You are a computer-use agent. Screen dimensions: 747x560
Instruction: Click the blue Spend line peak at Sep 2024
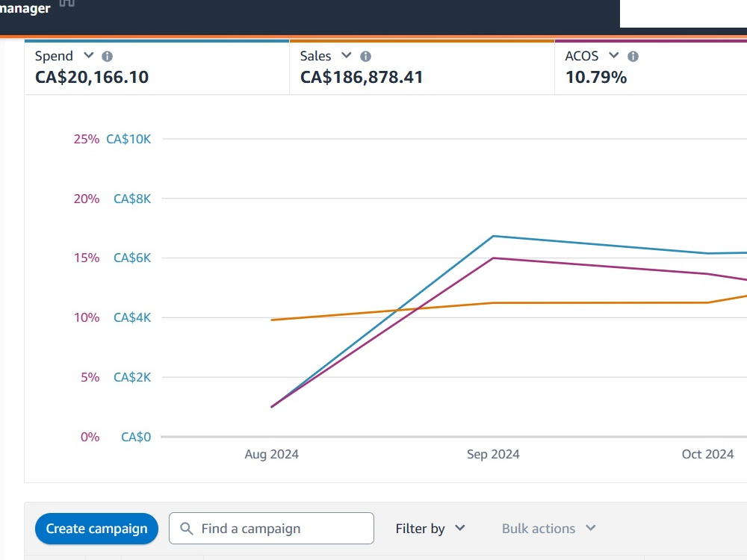point(493,236)
